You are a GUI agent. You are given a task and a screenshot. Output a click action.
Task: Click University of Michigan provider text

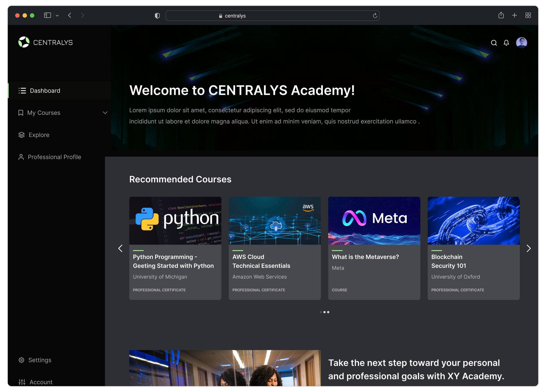160,277
